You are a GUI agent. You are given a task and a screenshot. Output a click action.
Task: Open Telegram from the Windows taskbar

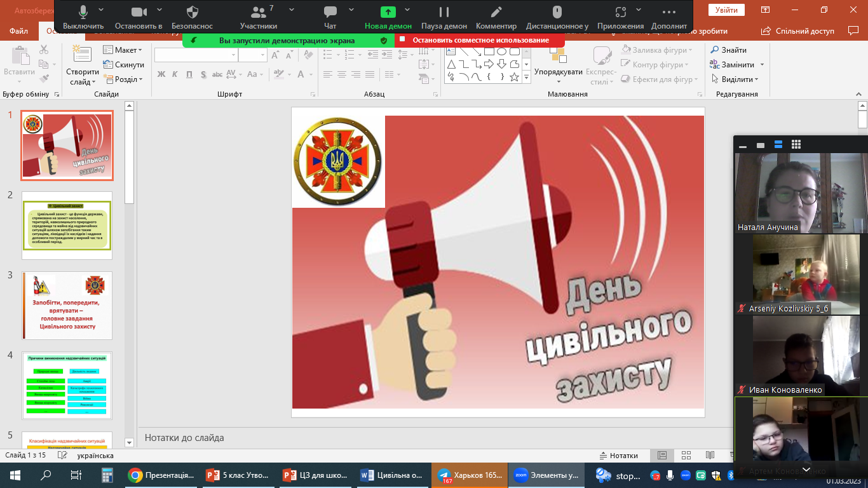coord(470,475)
